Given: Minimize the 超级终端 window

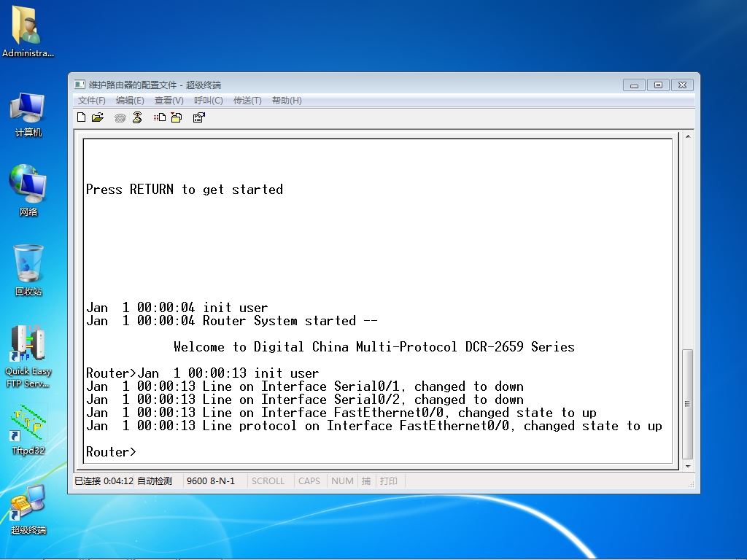Looking at the screenshot, I should coord(634,85).
